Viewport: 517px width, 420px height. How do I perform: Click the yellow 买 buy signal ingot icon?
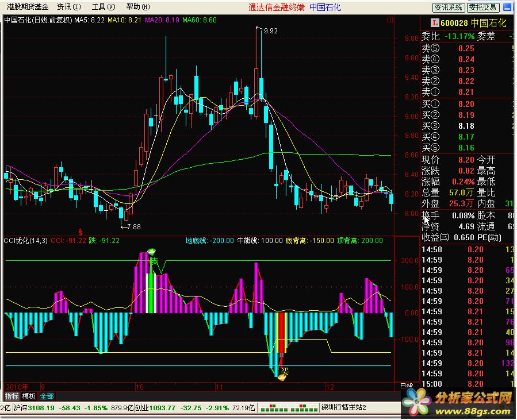tap(282, 377)
